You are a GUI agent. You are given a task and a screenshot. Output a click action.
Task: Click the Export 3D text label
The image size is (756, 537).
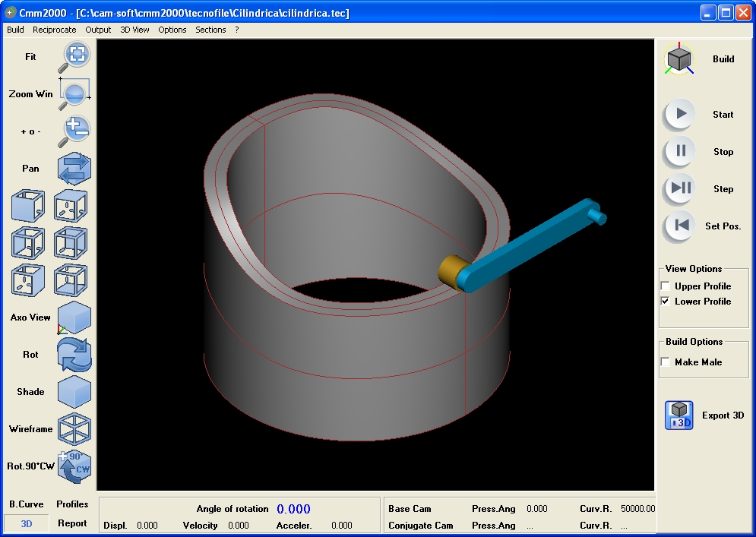pyautogui.click(x=723, y=415)
